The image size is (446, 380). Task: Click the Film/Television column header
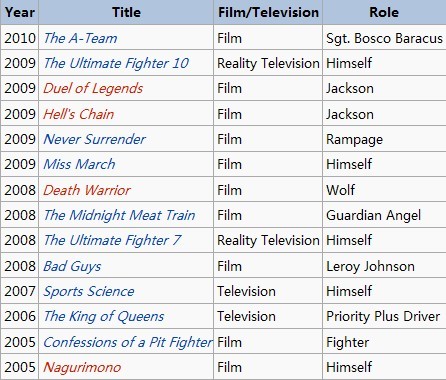click(268, 12)
